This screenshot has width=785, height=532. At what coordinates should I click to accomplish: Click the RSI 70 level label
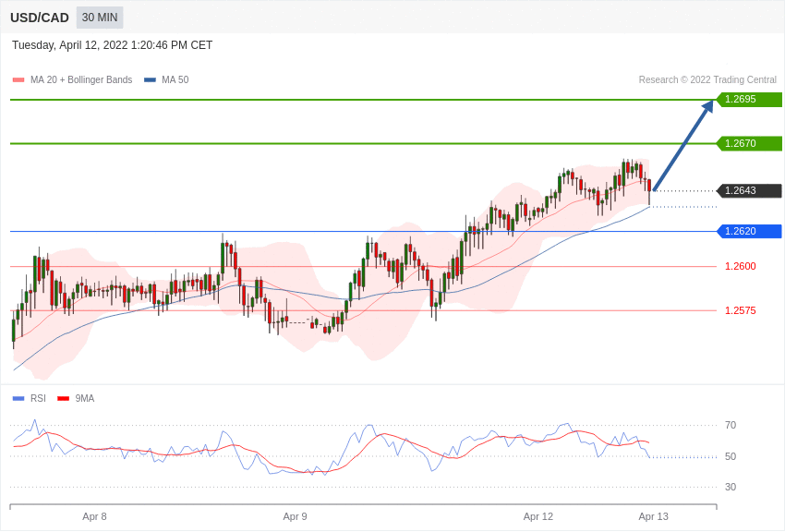[731, 425]
